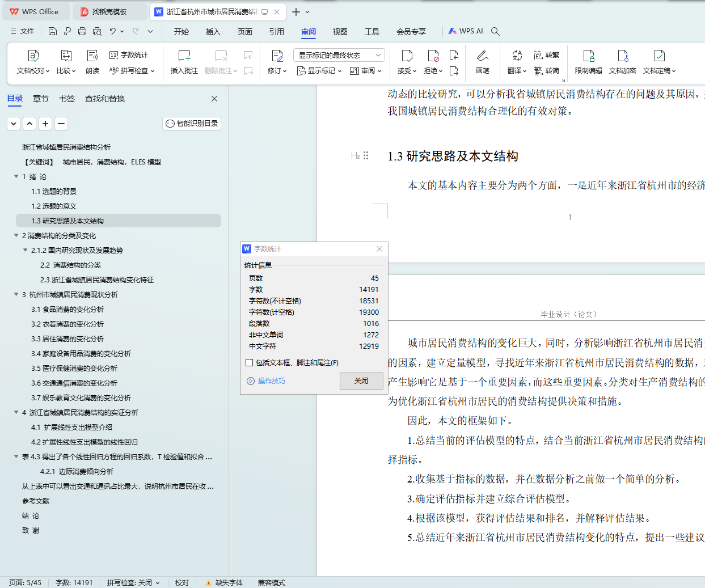The image size is (705, 588).
Task: Open the 文档校对 proofreading tool
Action: 33,62
